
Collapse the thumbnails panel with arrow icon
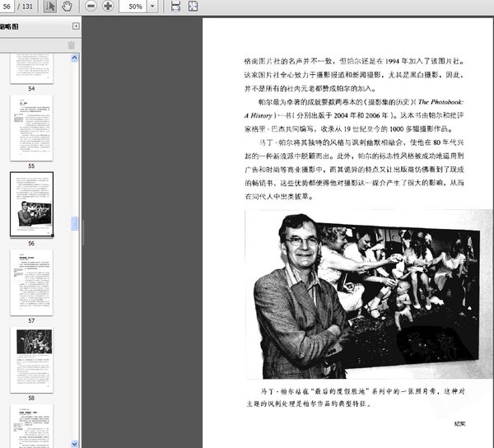(x=76, y=26)
